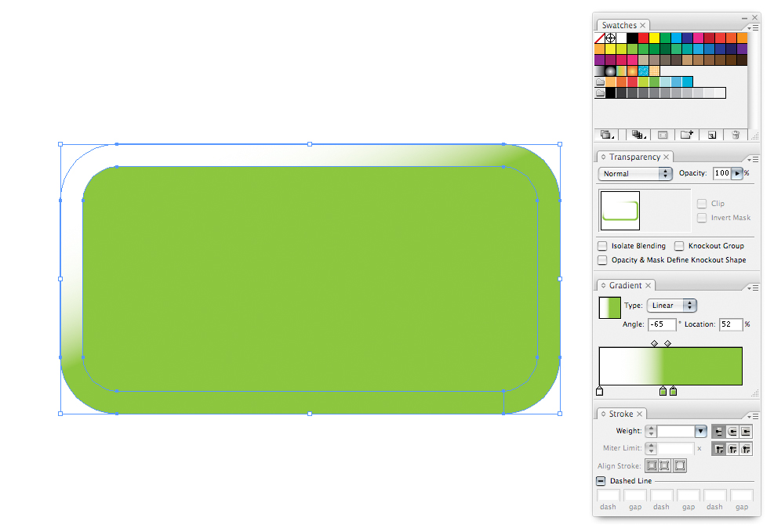Collapse the panel dock with minimize icon
Image resolution: width=774 pixels, height=532 pixels.
(744, 18)
